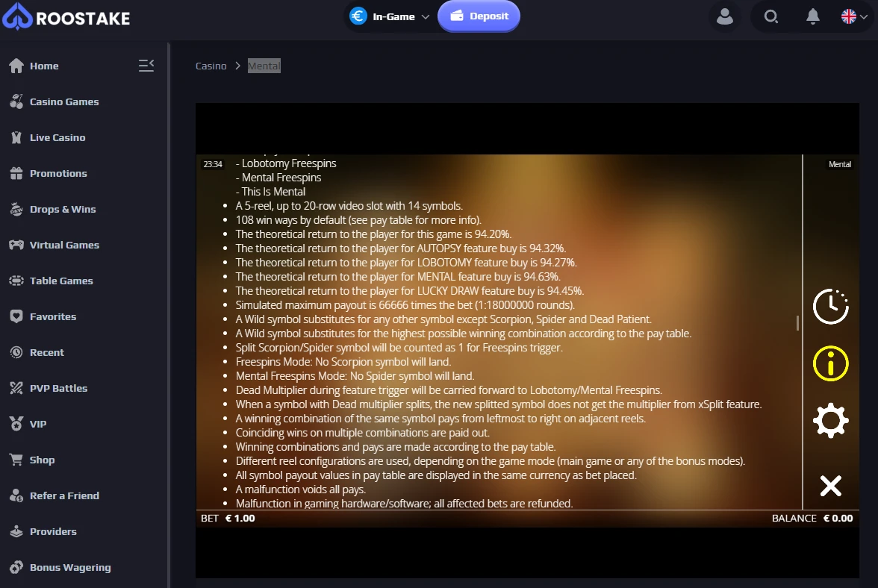Open game history clock icon
The height and width of the screenshot is (588, 878).
click(831, 306)
